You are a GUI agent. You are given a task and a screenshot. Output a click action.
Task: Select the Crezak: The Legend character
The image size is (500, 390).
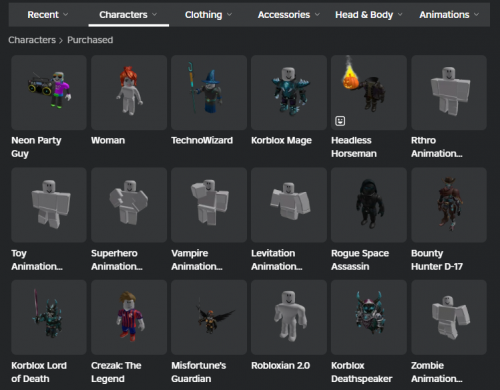(x=129, y=317)
